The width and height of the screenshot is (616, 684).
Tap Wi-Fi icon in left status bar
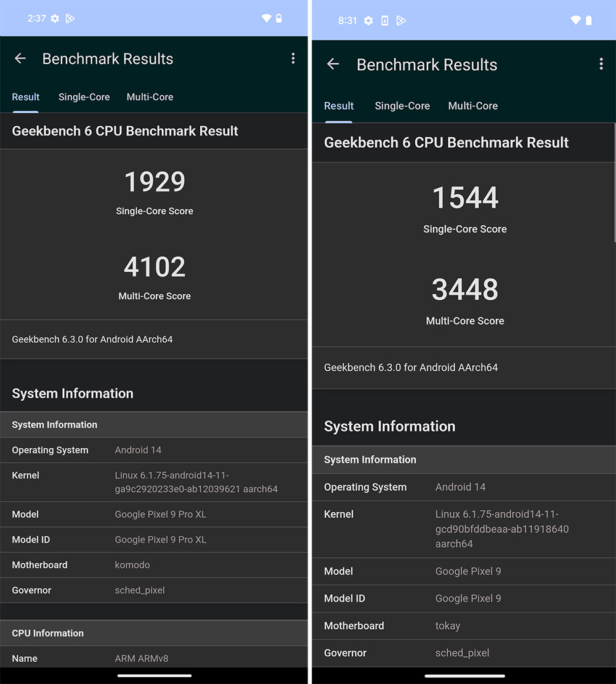coord(266,18)
